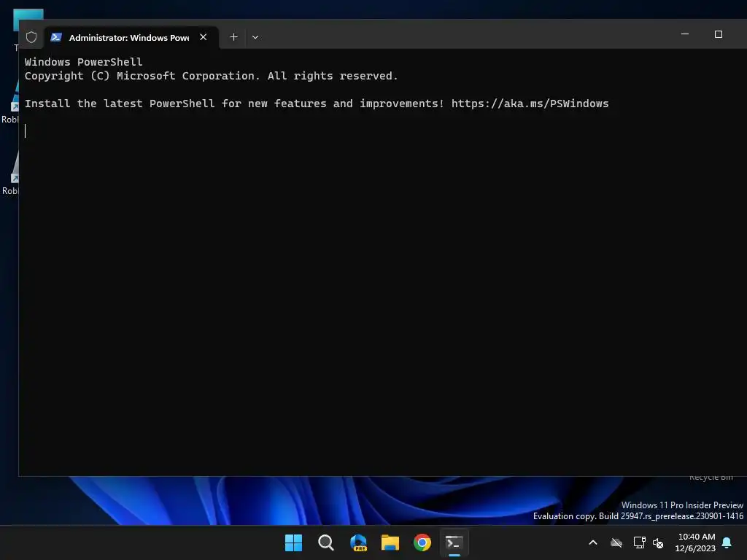747x560 pixels.
Task: Click the "Windows PowerShell" header text
Action: tap(83, 62)
